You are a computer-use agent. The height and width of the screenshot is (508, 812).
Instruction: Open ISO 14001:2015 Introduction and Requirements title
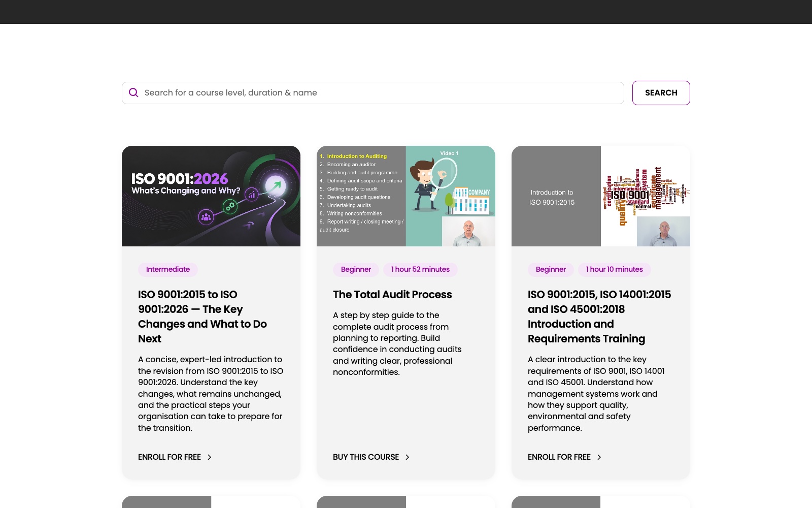[x=599, y=316]
